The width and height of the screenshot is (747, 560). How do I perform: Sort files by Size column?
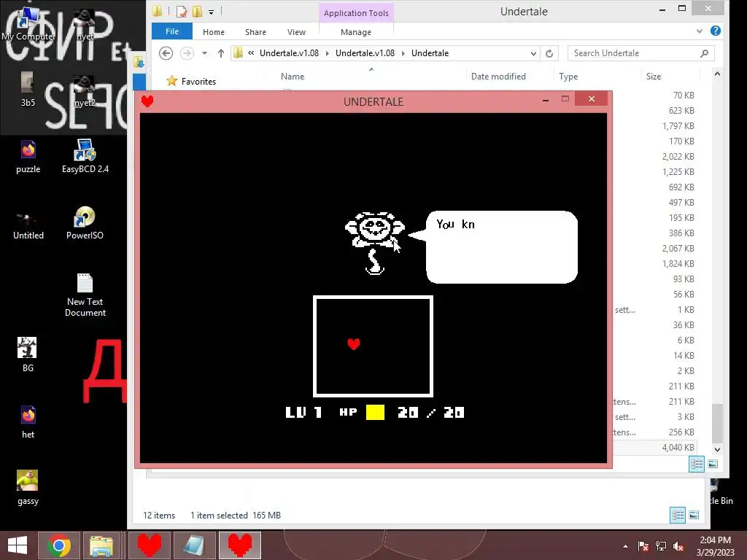(x=653, y=76)
